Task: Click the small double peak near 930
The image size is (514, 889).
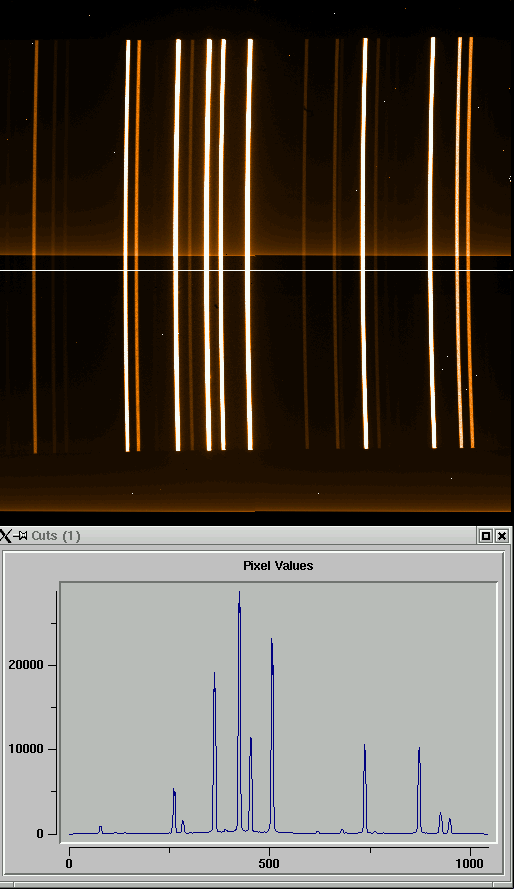Action: pos(445,822)
